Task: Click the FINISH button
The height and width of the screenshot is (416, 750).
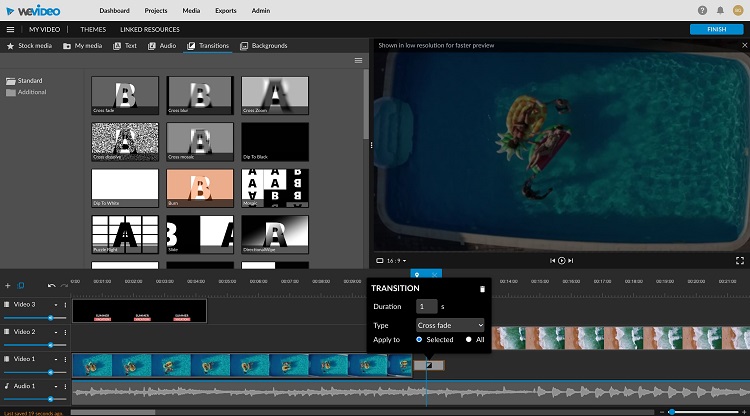Action: (x=716, y=29)
